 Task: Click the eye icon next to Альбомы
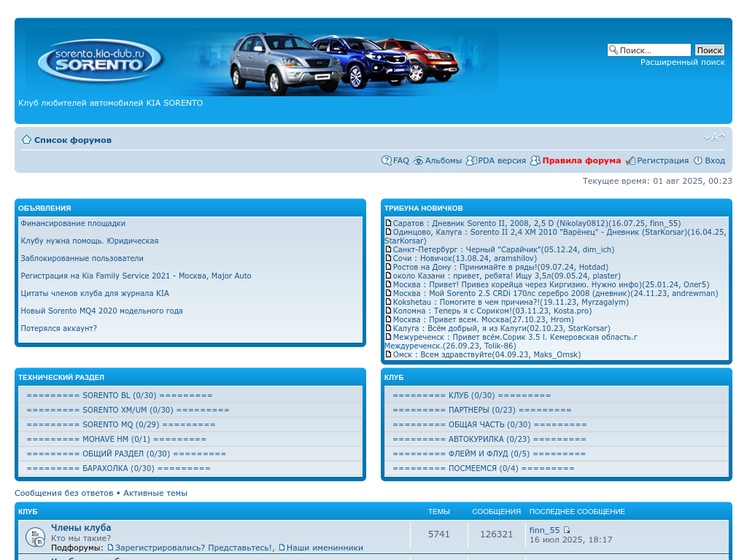[418, 160]
